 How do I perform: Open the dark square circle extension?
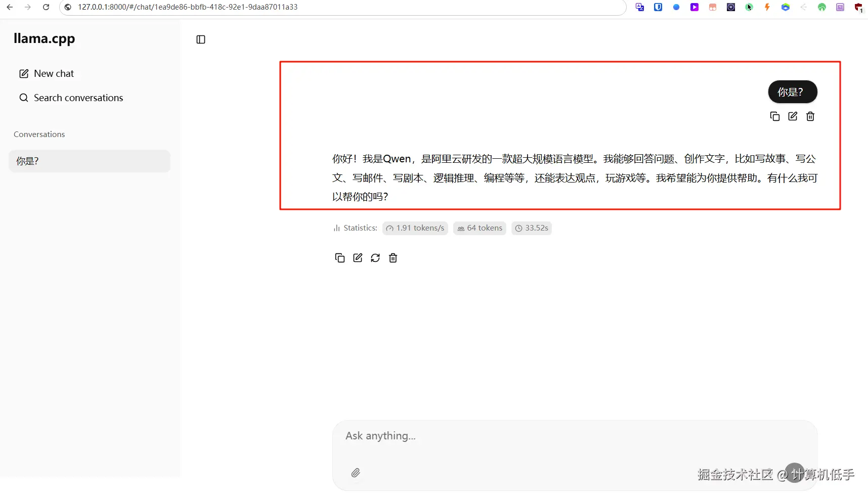[731, 7]
